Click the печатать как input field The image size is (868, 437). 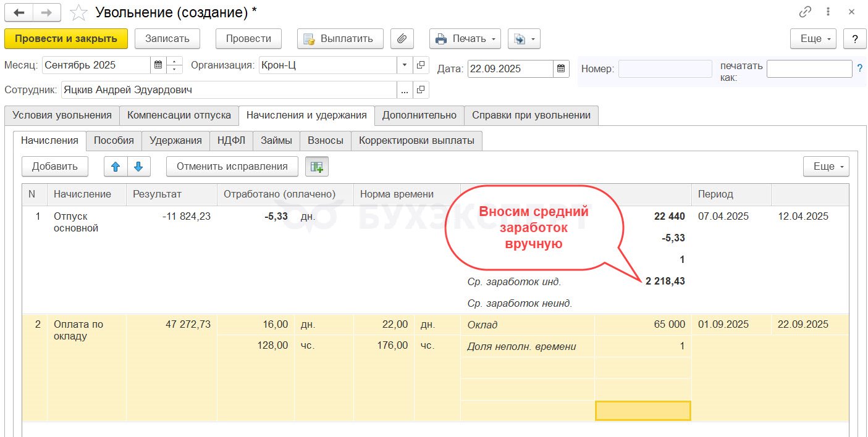(809, 69)
